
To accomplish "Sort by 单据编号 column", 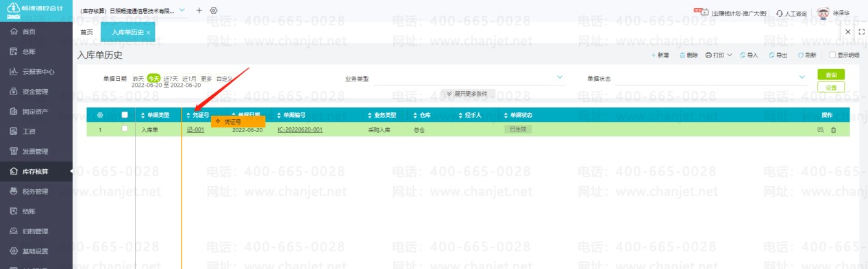I will [291, 115].
